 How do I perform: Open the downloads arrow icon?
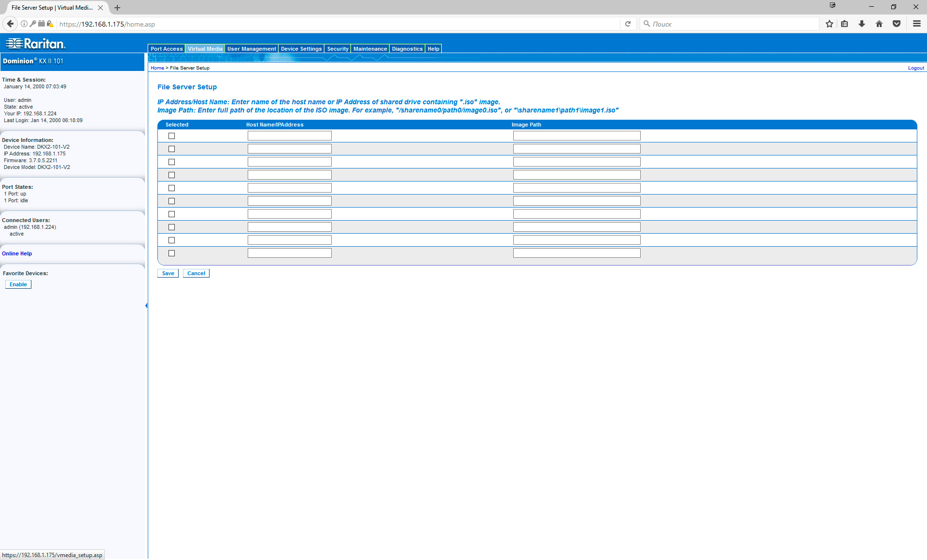tap(861, 24)
